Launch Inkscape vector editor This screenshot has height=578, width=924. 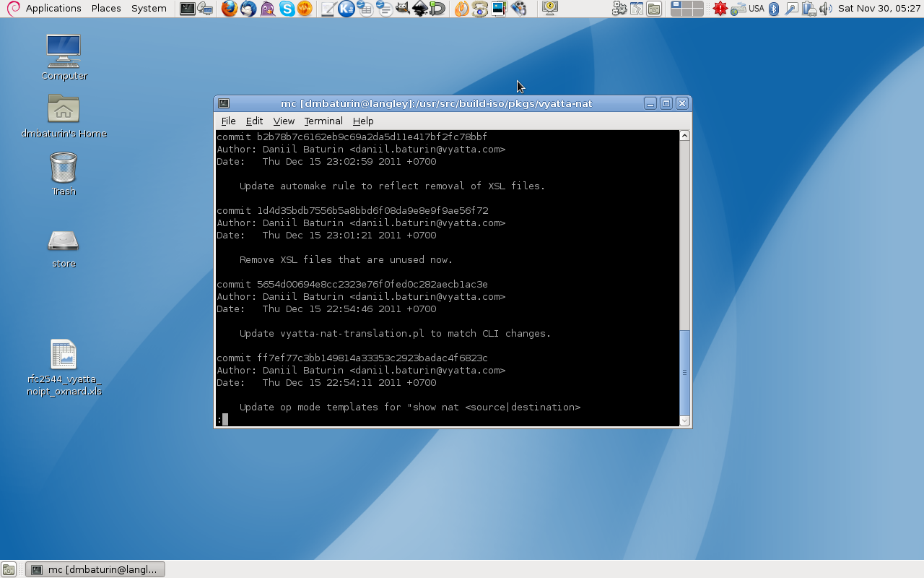(x=420, y=9)
